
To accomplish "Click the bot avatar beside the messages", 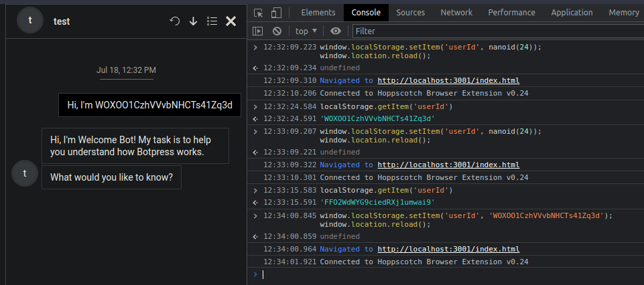I will [25, 174].
